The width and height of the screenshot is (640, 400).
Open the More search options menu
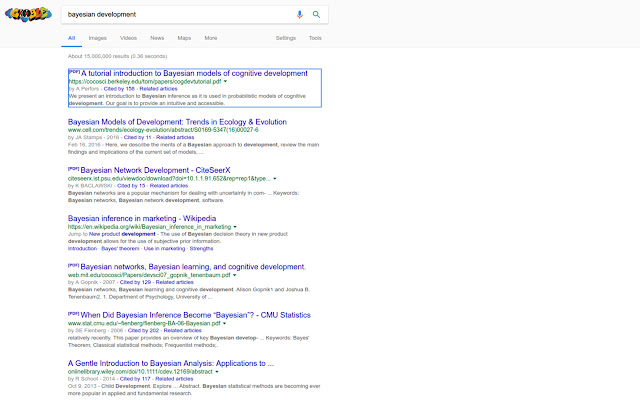(x=211, y=38)
